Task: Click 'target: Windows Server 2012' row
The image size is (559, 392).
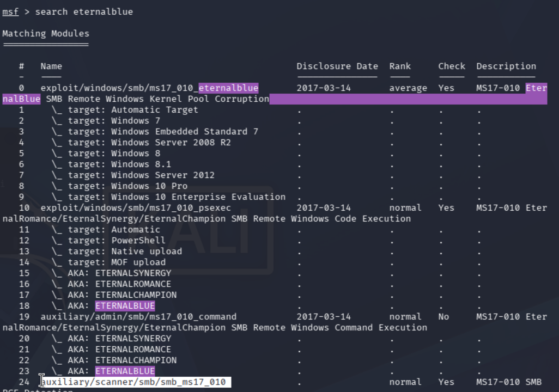Action: pyautogui.click(x=141, y=175)
